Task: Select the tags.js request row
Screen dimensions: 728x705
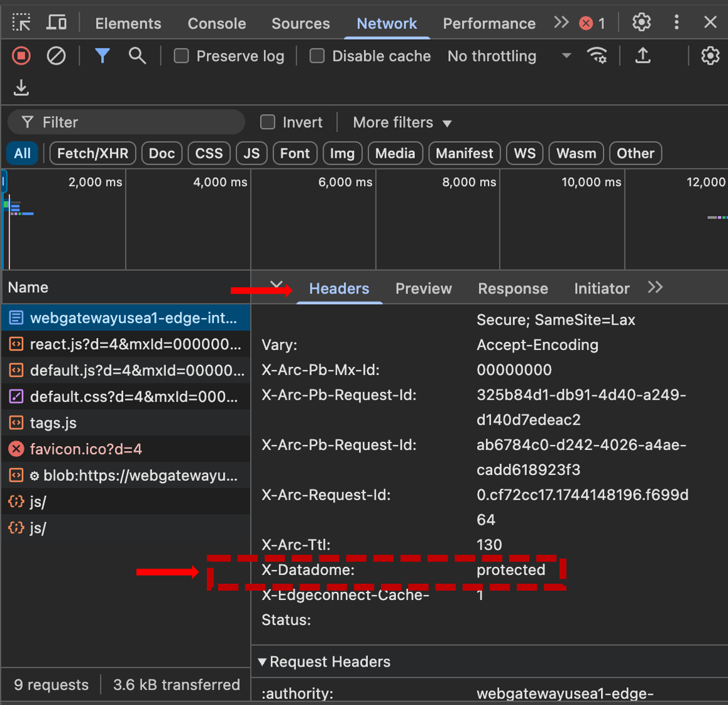Action: [126, 423]
